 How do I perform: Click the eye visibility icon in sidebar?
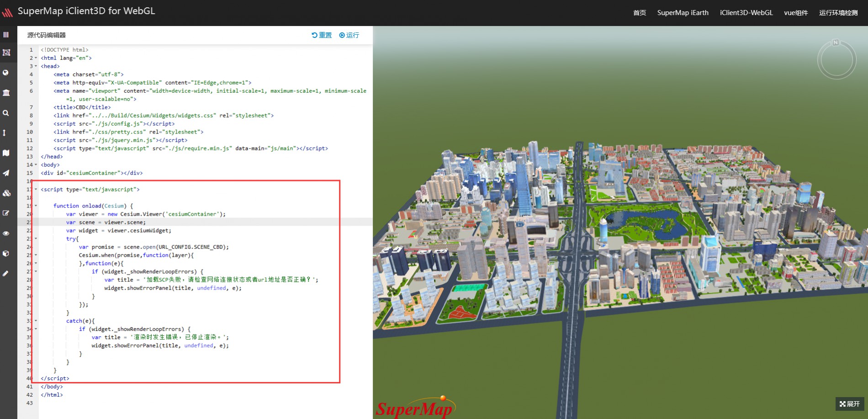click(6, 233)
